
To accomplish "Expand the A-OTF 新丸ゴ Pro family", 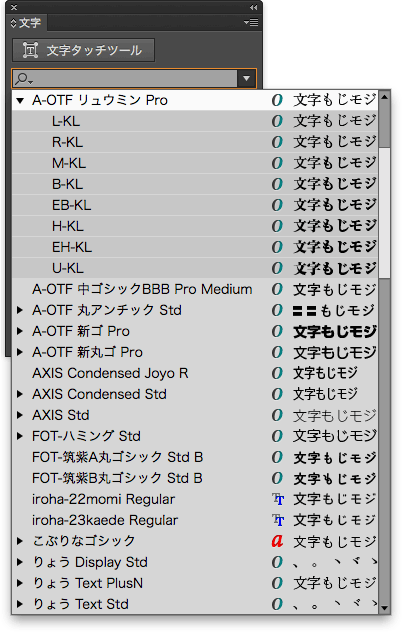I will (x=19, y=352).
